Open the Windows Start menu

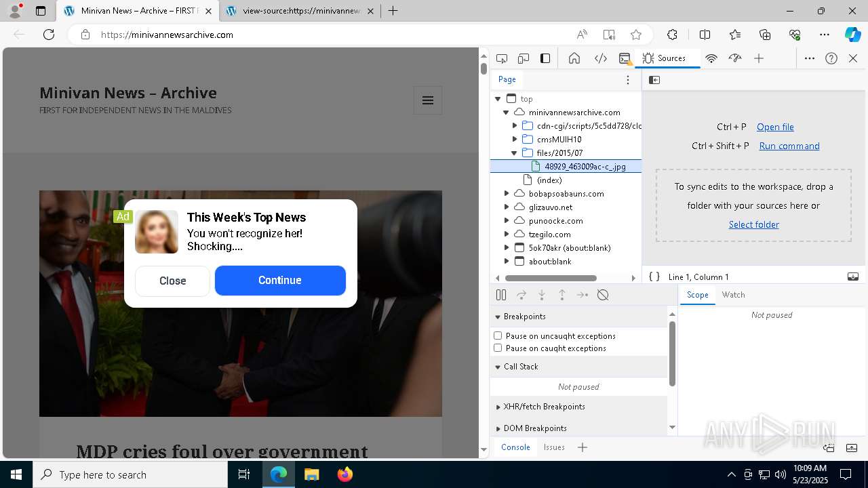point(16,474)
